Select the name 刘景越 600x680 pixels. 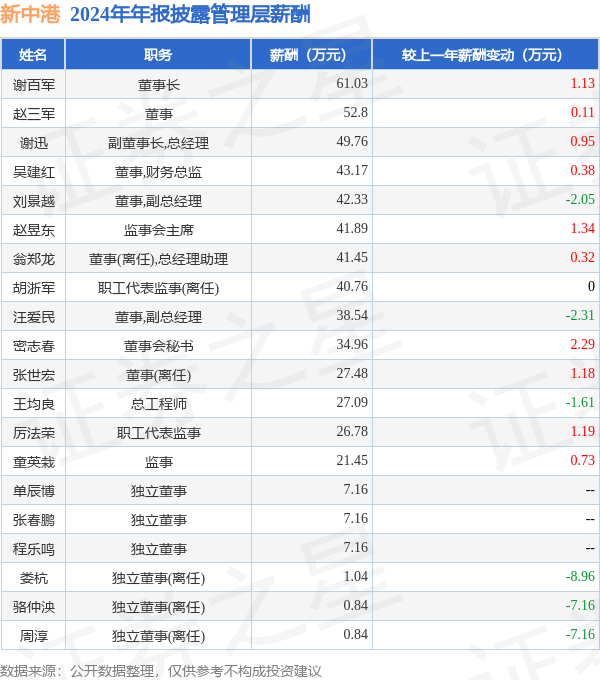pos(34,201)
